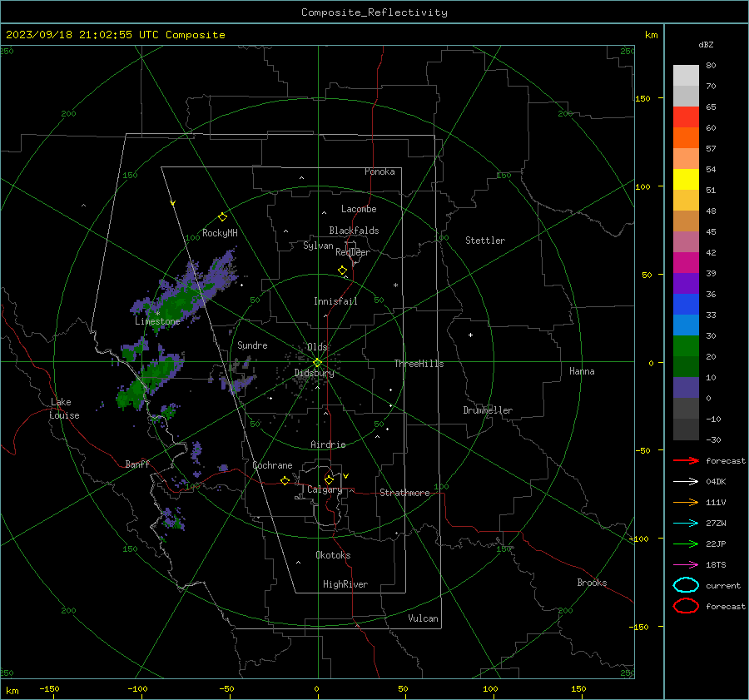Click the green 22JP arrow symbol
The height and width of the screenshot is (700, 749).
(x=686, y=544)
